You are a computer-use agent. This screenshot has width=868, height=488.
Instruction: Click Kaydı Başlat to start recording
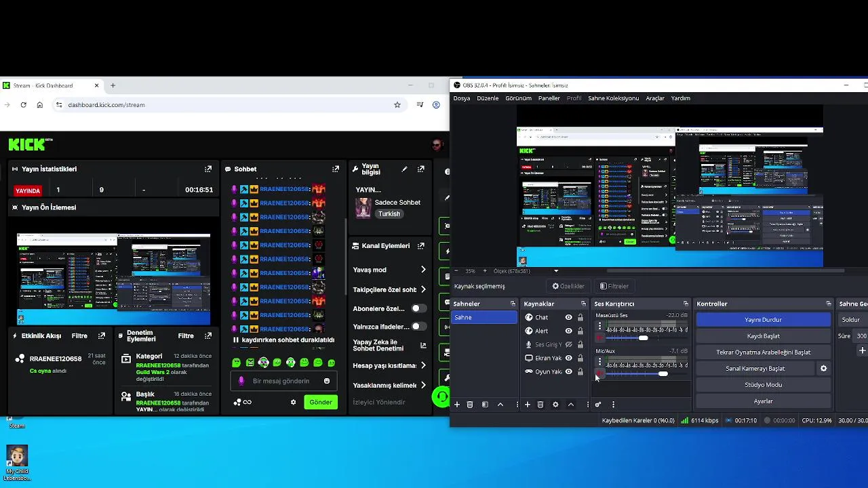pyautogui.click(x=764, y=336)
